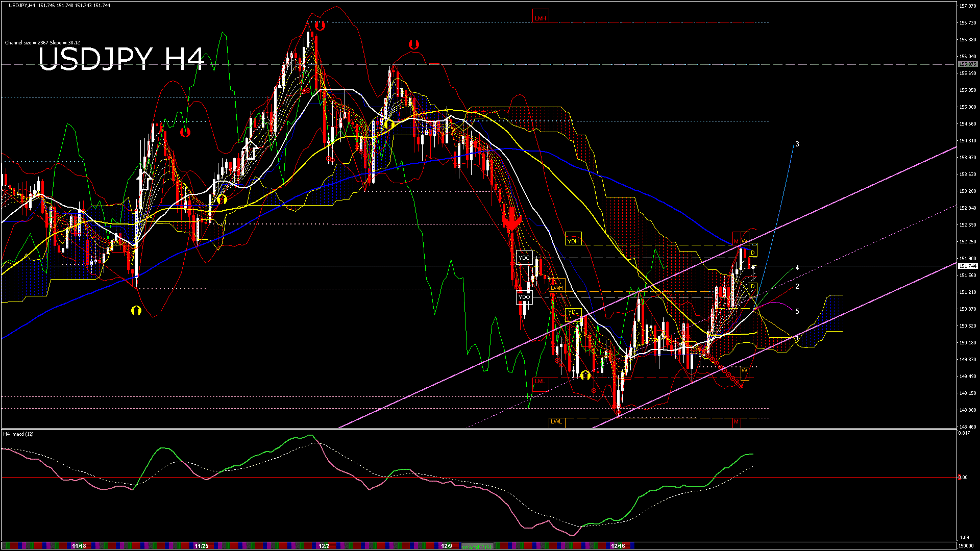Select the YDC level label box
Image resolution: width=980 pixels, height=551 pixels.
[524, 258]
